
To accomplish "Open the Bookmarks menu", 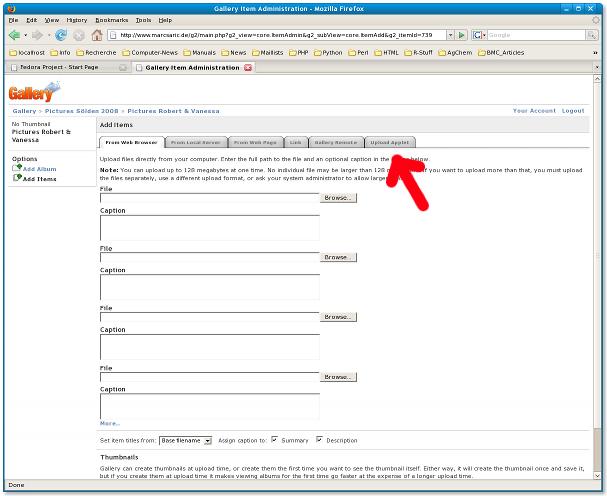I will 110,20.
